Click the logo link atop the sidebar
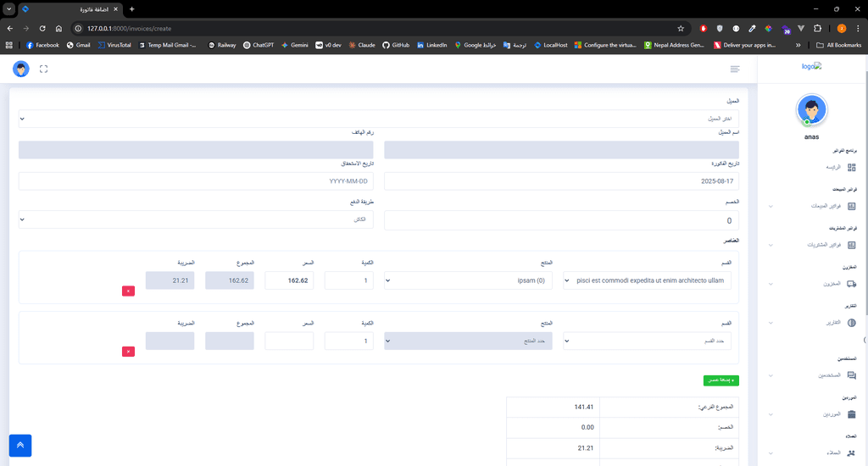Screen dimensions: 868x466 pyautogui.click(x=811, y=66)
